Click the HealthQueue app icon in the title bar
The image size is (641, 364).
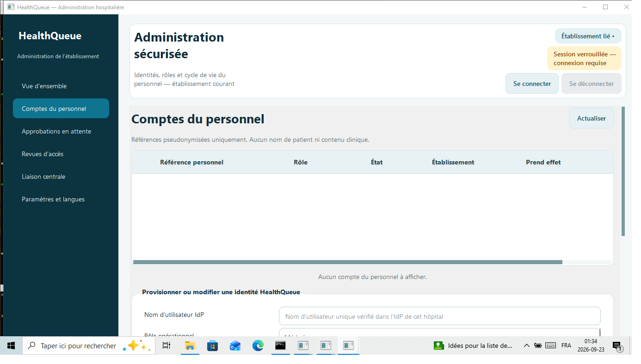coord(11,7)
